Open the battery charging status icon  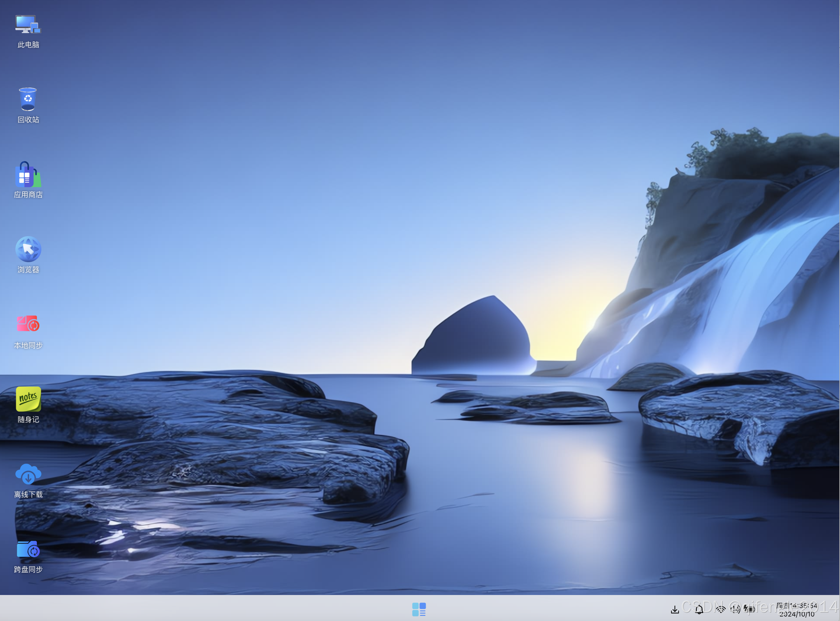pyautogui.click(x=749, y=609)
